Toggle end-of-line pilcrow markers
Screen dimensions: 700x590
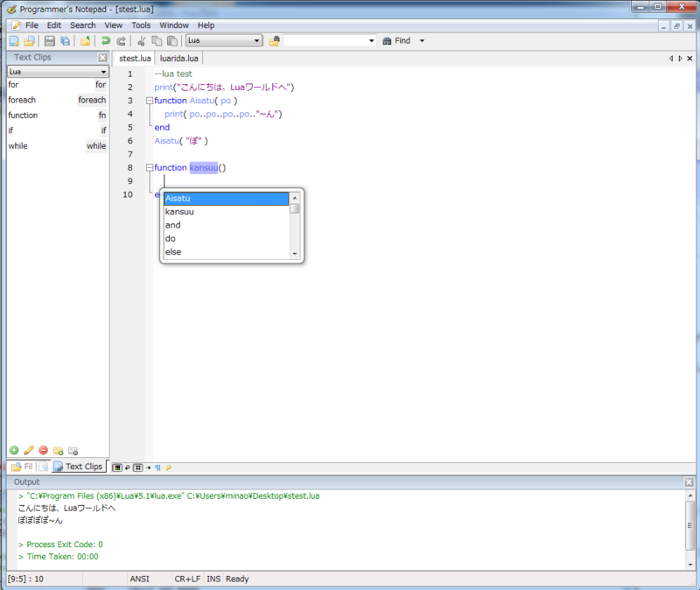click(x=157, y=467)
